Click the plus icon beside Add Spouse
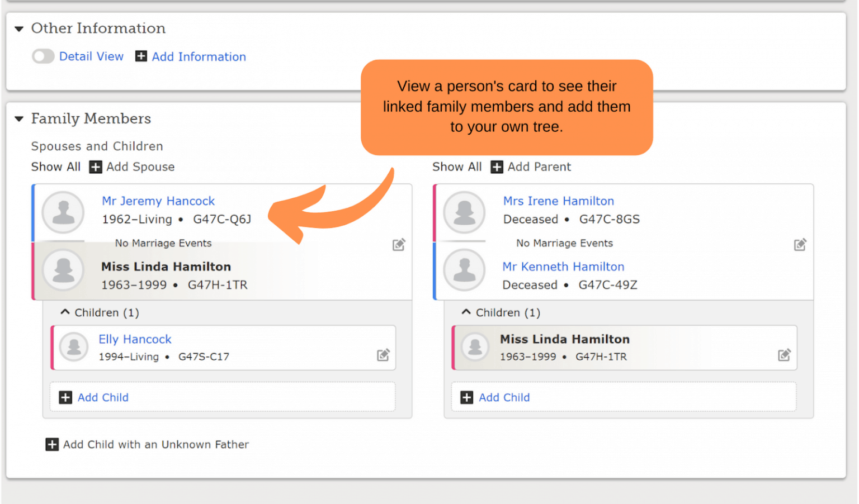Image resolution: width=859 pixels, height=504 pixels. tap(95, 167)
